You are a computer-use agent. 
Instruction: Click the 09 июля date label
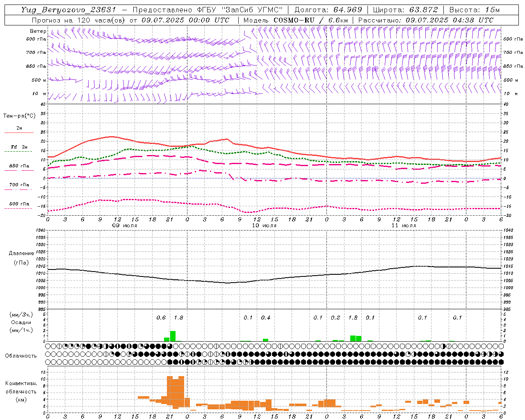pos(125,226)
